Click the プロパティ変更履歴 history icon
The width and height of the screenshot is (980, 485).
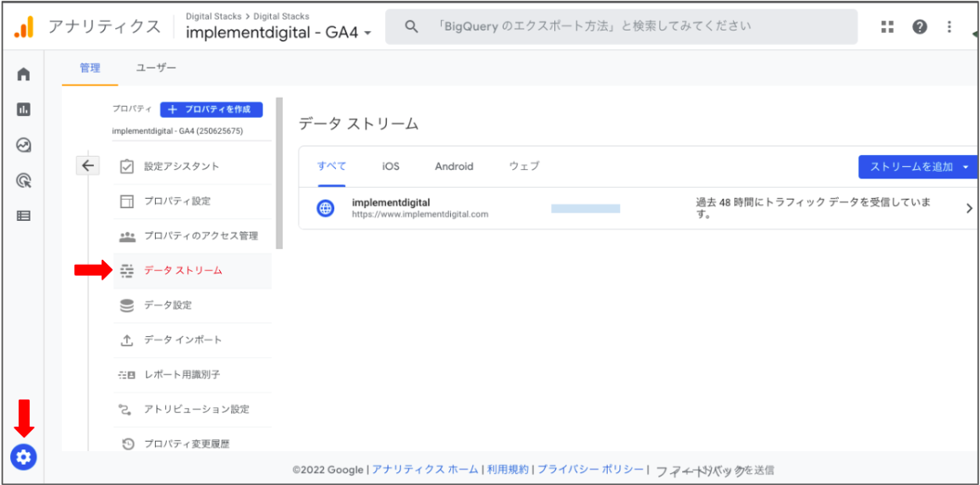pos(127,444)
